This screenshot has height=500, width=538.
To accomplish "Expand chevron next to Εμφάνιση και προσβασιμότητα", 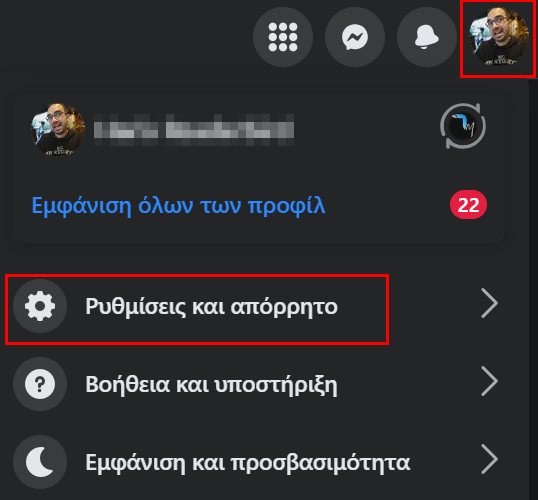I will (x=490, y=459).
